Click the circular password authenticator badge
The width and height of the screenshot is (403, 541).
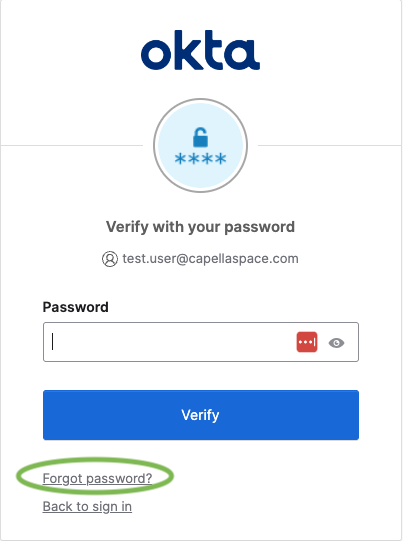(200, 145)
